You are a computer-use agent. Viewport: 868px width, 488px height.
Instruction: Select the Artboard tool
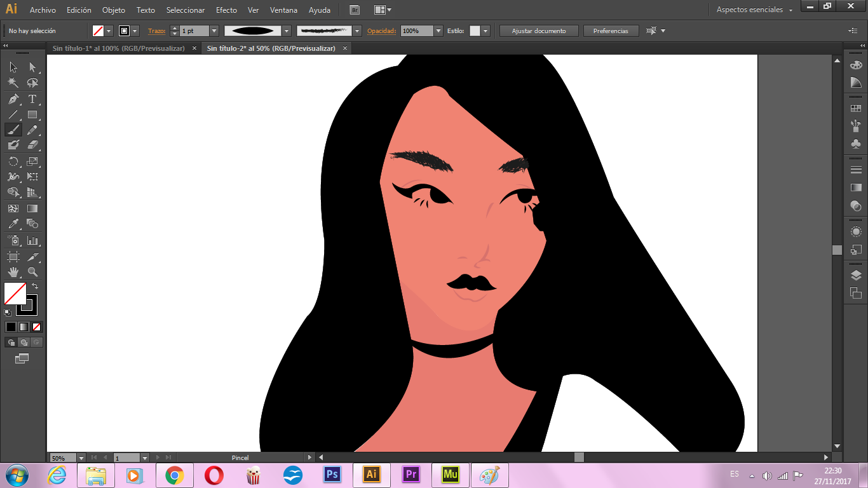tap(13, 256)
